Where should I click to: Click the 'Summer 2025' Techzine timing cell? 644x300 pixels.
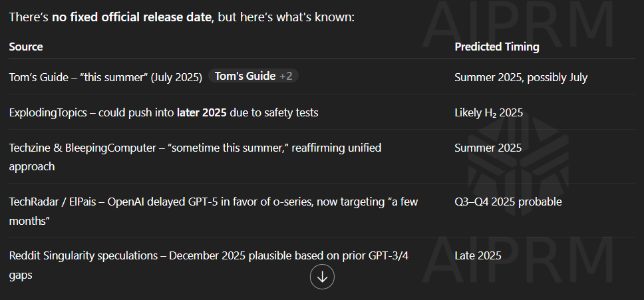click(488, 148)
